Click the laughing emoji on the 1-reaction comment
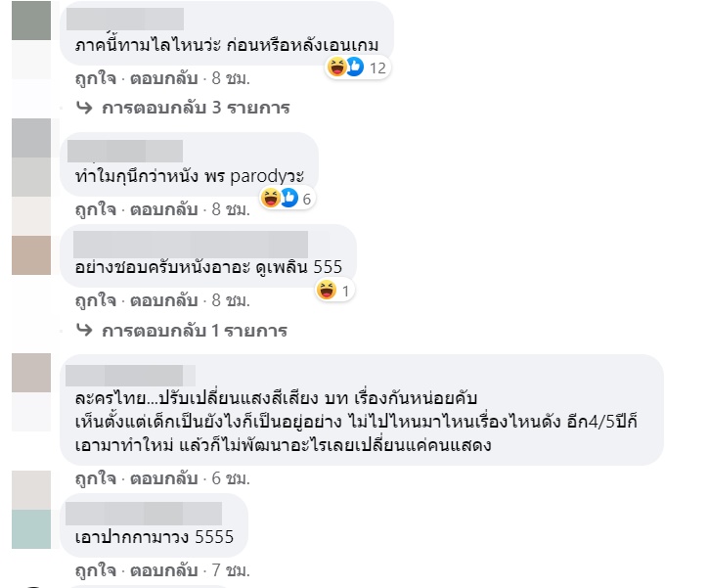Screen dimensions: 708x588 pyautogui.click(x=327, y=290)
